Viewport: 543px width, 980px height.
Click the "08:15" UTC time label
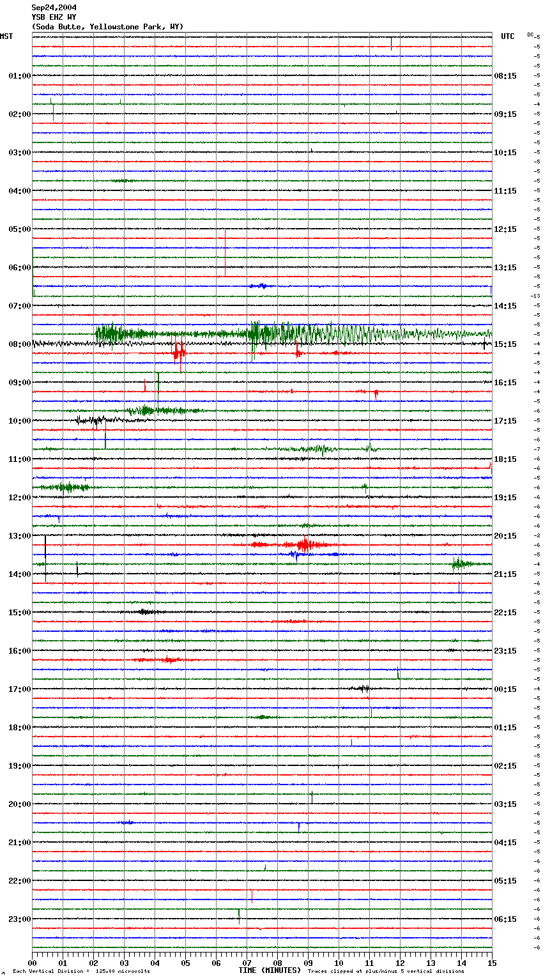tap(505, 76)
